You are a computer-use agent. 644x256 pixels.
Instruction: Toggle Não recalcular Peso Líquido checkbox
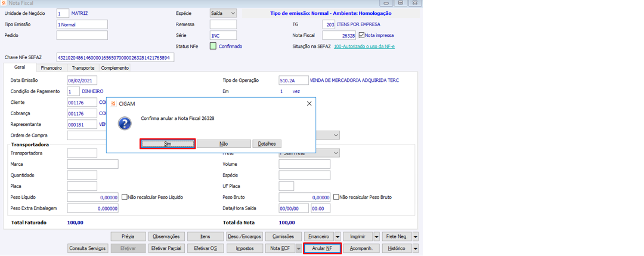click(x=125, y=198)
